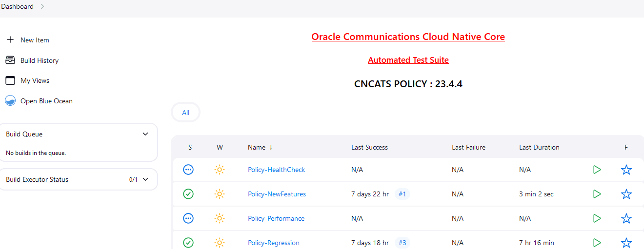Schedule a build for Policy-NewFeatures
The height and width of the screenshot is (249, 644).
597,194
